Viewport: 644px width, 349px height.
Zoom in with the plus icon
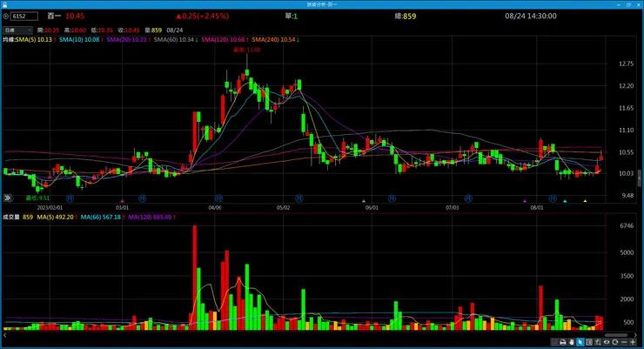(633, 342)
